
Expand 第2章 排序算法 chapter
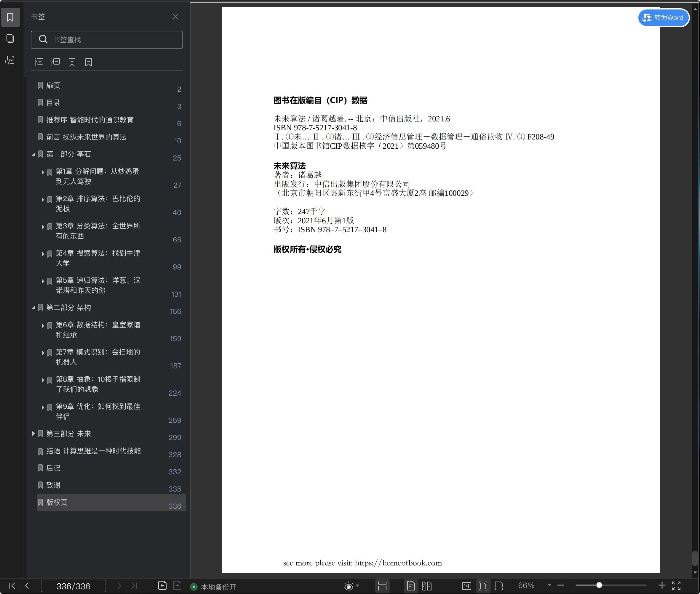click(43, 200)
